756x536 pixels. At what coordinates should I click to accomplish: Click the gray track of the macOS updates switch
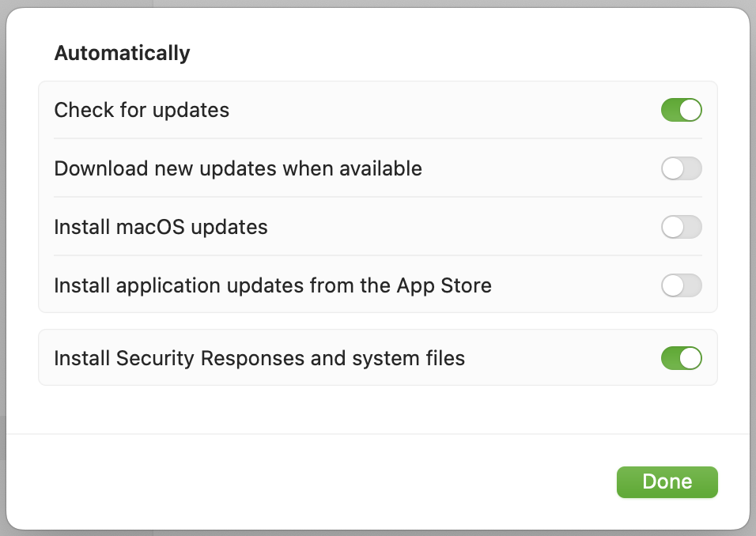click(692, 227)
